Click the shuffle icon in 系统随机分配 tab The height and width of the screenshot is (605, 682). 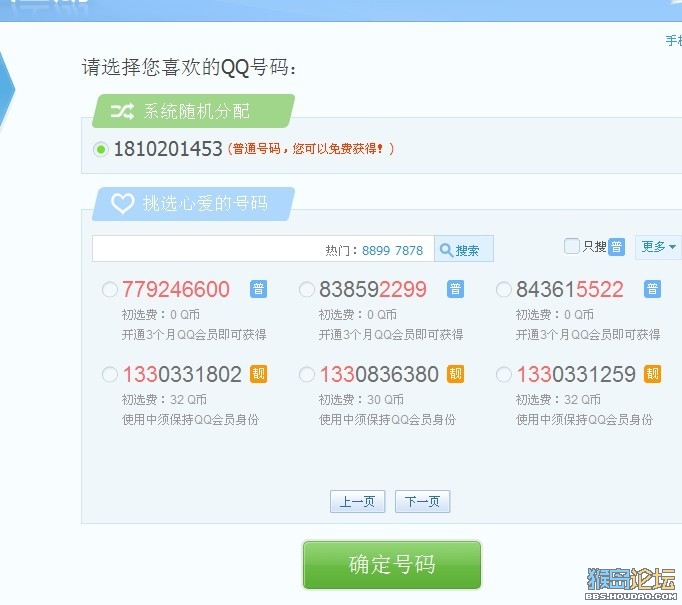(x=122, y=112)
